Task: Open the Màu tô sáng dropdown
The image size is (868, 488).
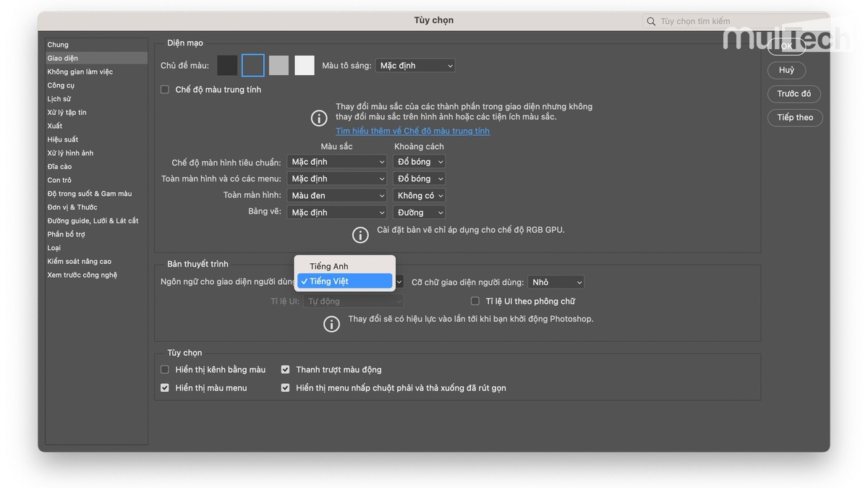Action: pyautogui.click(x=414, y=65)
